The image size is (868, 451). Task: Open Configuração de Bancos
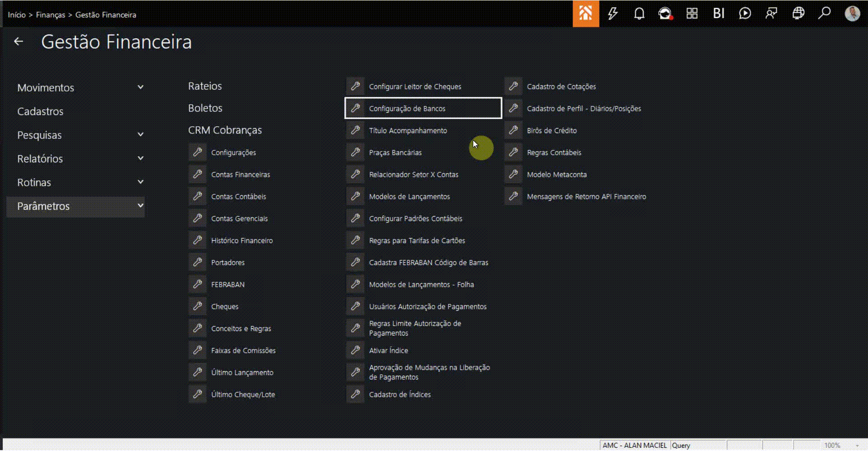(x=423, y=108)
